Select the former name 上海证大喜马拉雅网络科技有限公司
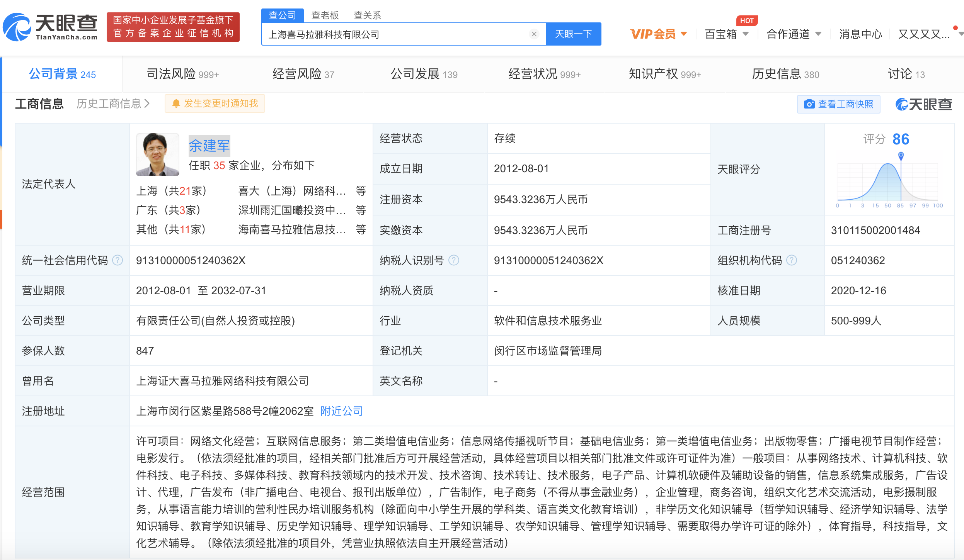 pyautogui.click(x=222, y=381)
